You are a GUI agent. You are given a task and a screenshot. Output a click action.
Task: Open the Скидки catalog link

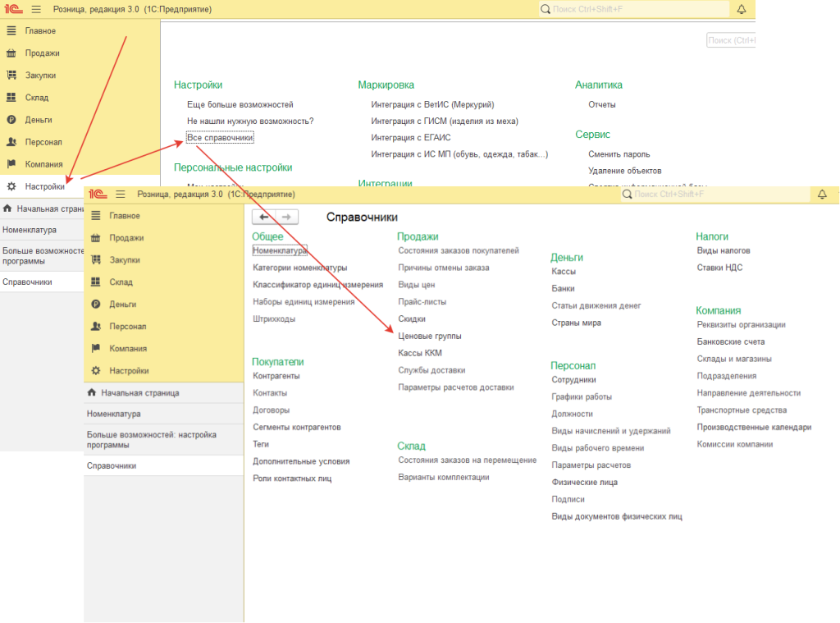[412, 319]
